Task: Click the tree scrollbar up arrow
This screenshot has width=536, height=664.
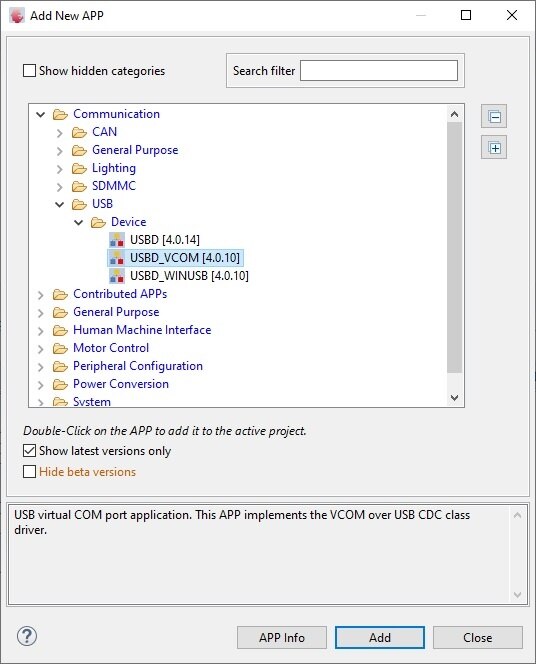Action: pyautogui.click(x=454, y=114)
